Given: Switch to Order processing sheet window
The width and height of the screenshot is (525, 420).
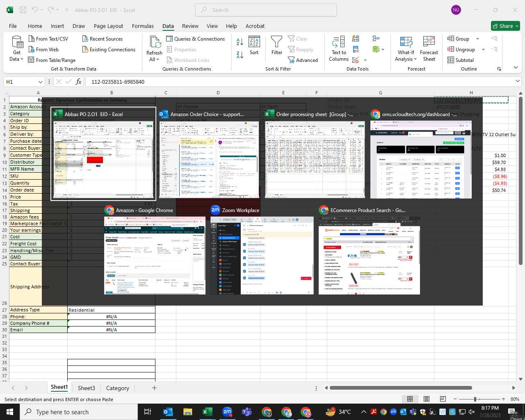Looking at the screenshot, I should (314, 154).
